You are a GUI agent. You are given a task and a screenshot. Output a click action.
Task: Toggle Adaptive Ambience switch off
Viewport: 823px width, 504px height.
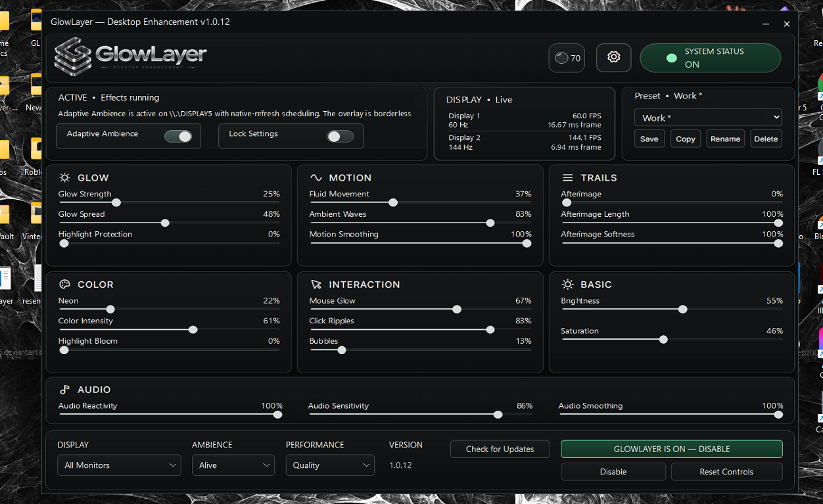click(x=177, y=136)
